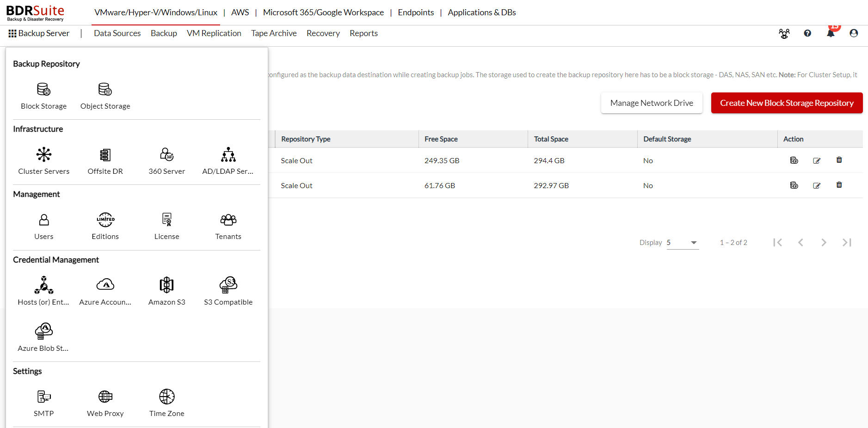
Task: Open Azure Blob Storage credentials icon
Action: pyautogui.click(x=44, y=331)
